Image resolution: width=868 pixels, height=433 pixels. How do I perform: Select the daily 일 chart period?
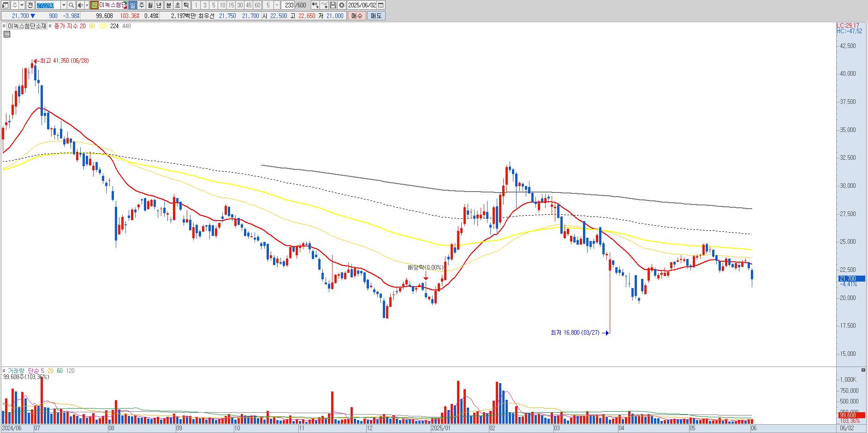(x=132, y=5)
